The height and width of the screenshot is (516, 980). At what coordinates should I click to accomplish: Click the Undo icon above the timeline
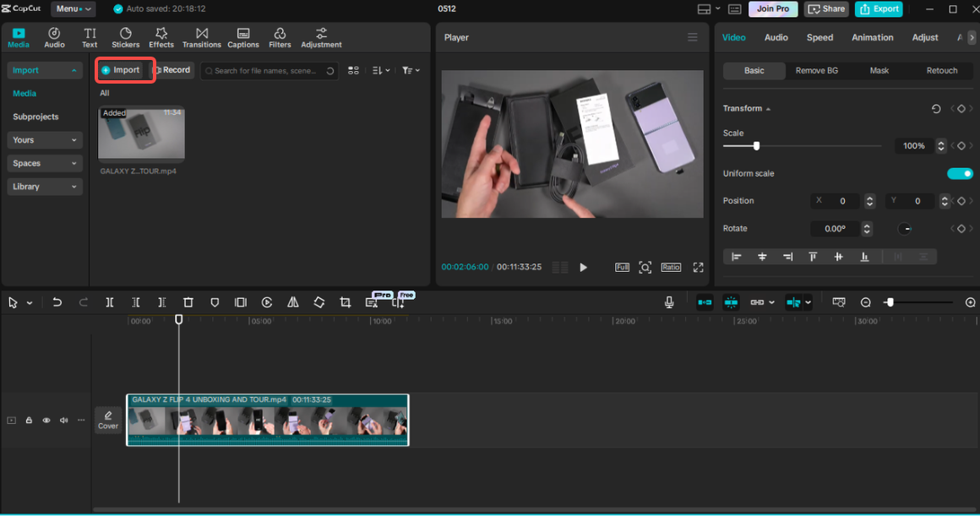pos(57,301)
